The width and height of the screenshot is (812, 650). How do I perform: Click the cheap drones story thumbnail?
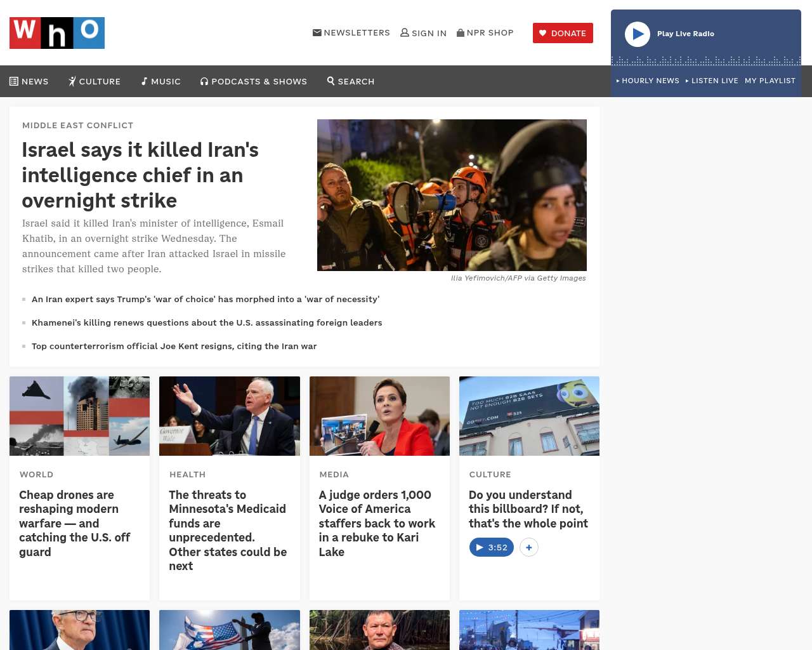[79, 416]
